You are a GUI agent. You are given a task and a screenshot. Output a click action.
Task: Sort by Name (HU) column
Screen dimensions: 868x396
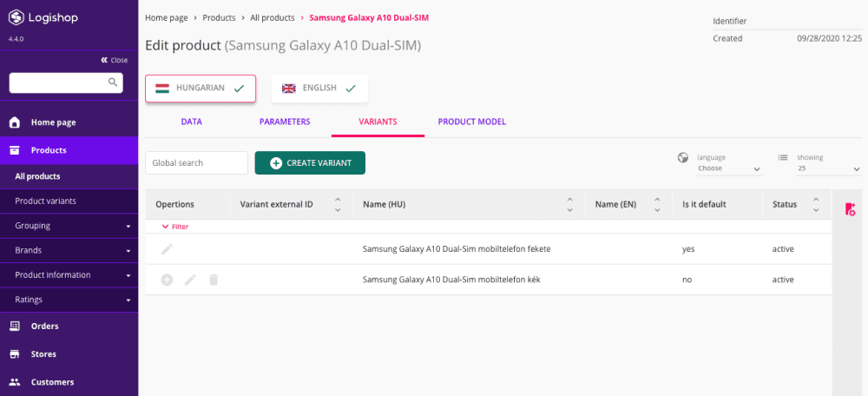tap(569, 204)
